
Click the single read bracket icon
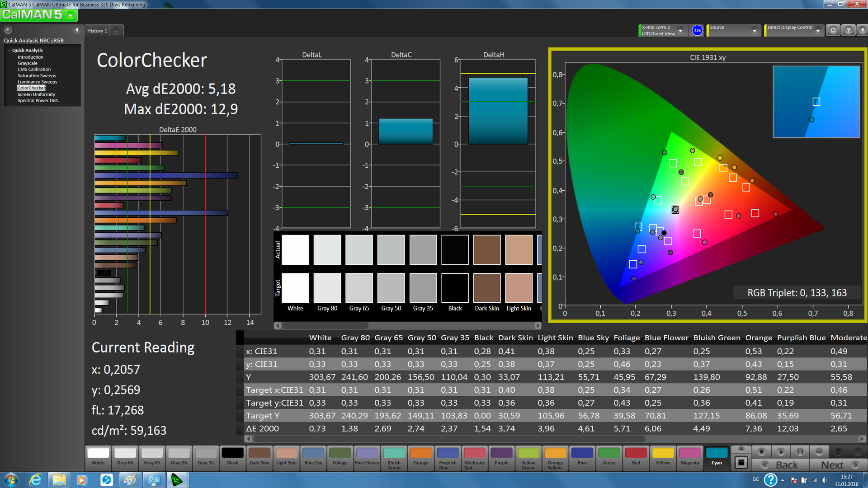(800, 451)
